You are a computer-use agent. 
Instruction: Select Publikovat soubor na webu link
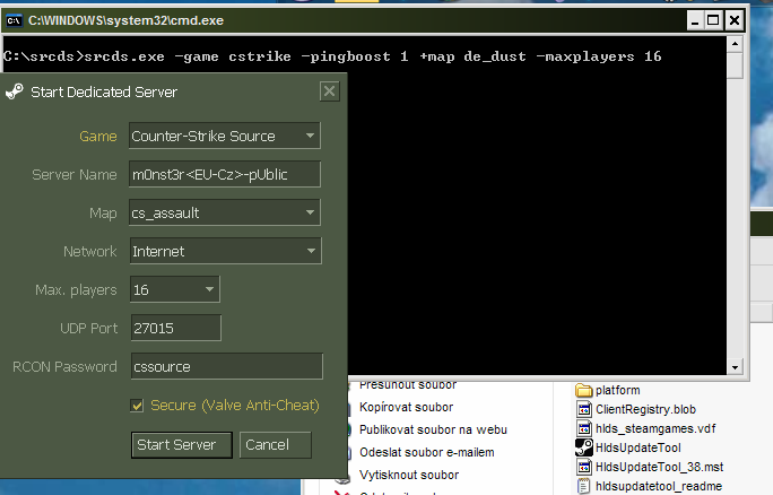(433, 430)
